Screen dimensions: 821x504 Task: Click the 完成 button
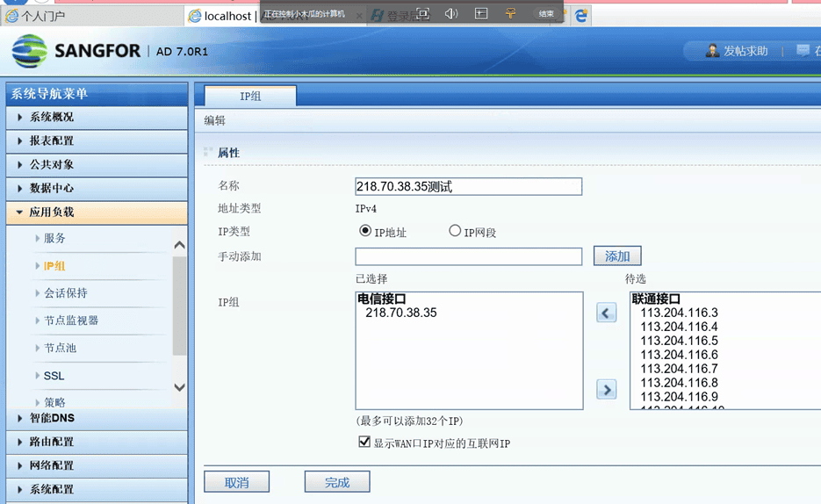point(337,482)
